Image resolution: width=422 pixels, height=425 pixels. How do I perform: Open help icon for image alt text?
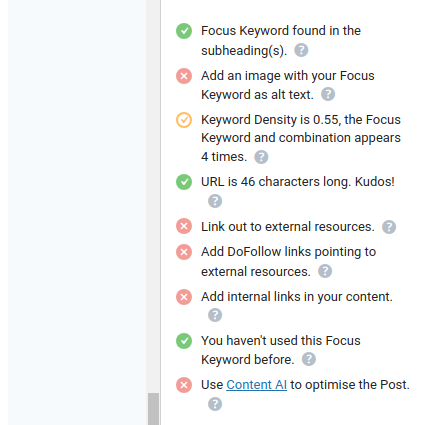(x=328, y=94)
